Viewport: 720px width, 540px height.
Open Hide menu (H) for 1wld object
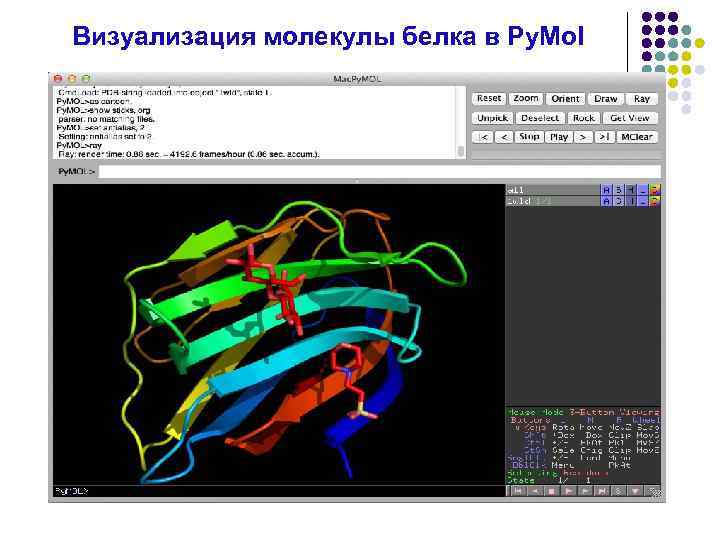click(x=631, y=201)
